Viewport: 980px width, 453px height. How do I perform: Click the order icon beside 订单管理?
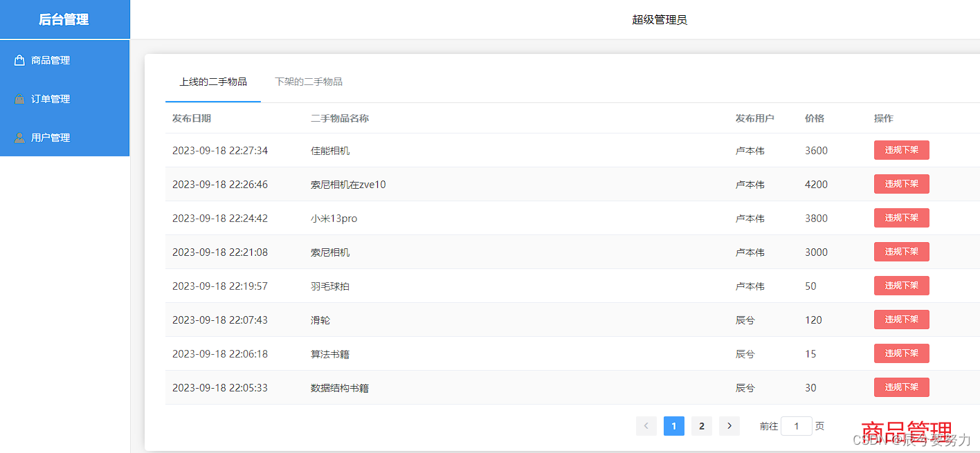click(x=19, y=100)
